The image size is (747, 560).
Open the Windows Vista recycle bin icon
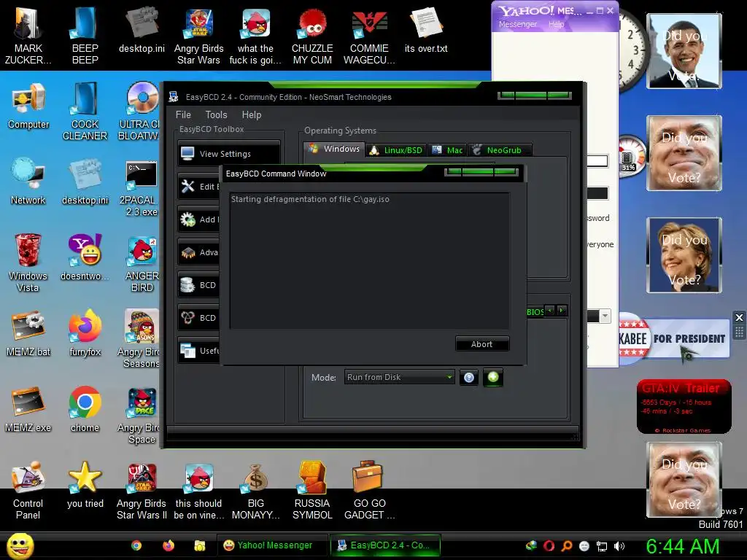[x=28, y=262]
